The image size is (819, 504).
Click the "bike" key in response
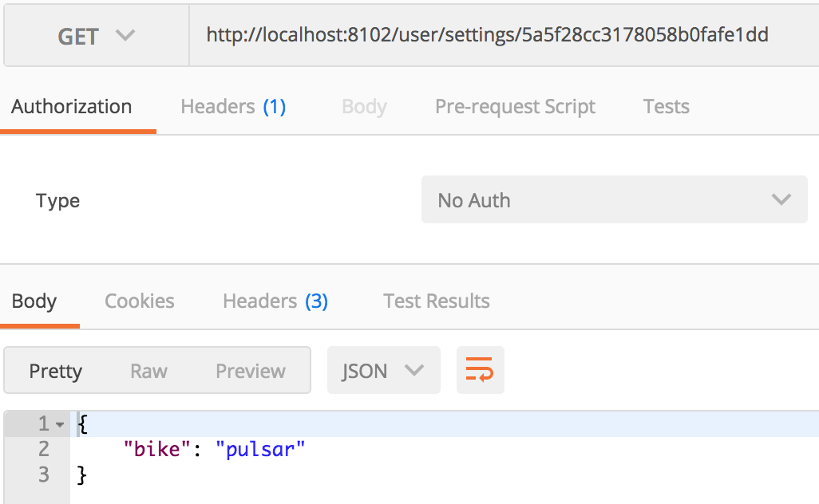(157, 449)
